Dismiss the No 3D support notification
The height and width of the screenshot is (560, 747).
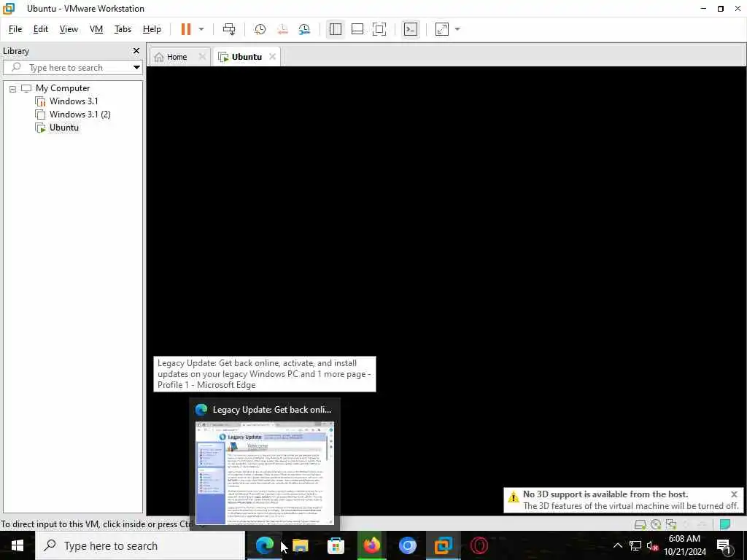click(x=734, y=494)
